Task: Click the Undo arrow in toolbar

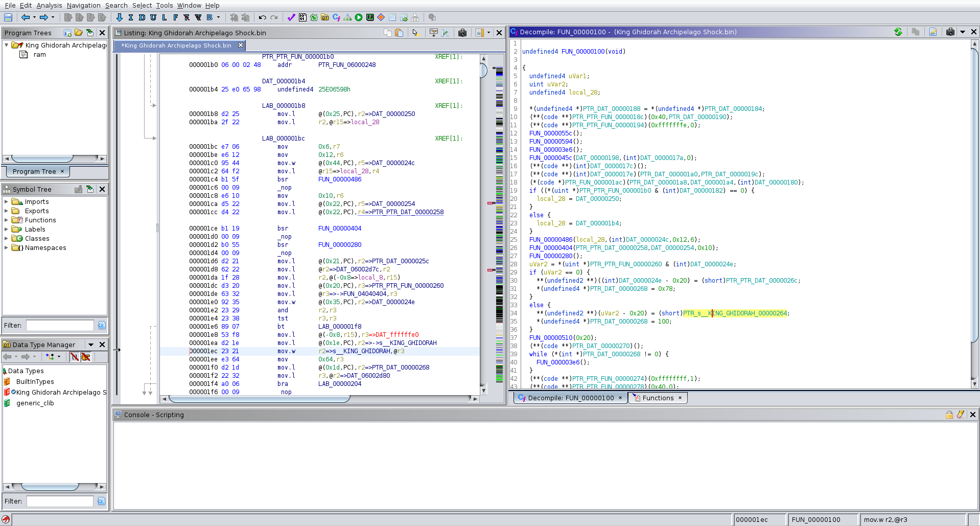Action: 262,17
